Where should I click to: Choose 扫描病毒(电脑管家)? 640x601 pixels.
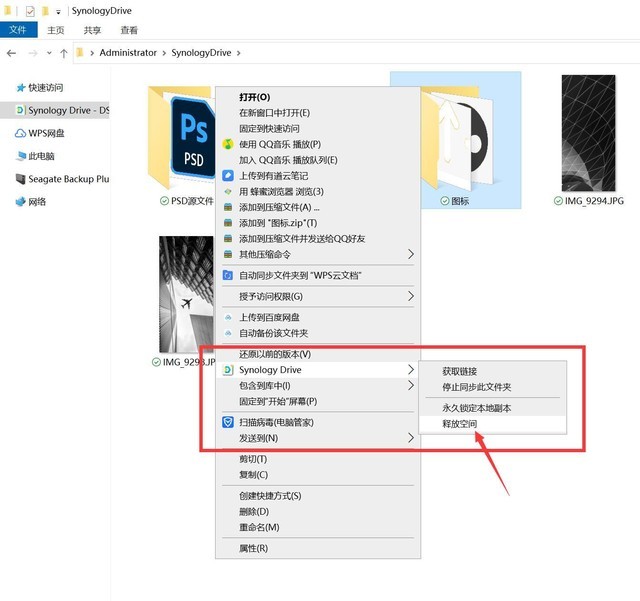[x=318, y=423]
